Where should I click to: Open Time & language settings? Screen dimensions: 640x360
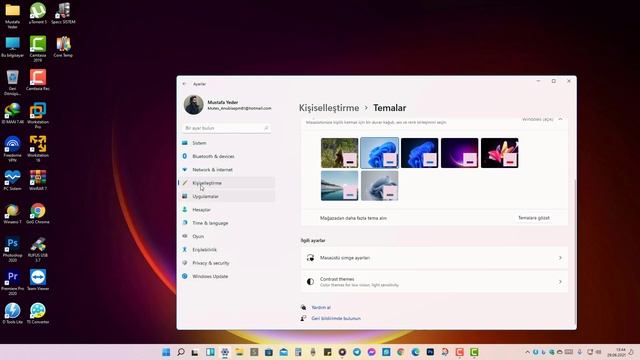(227, 223)
